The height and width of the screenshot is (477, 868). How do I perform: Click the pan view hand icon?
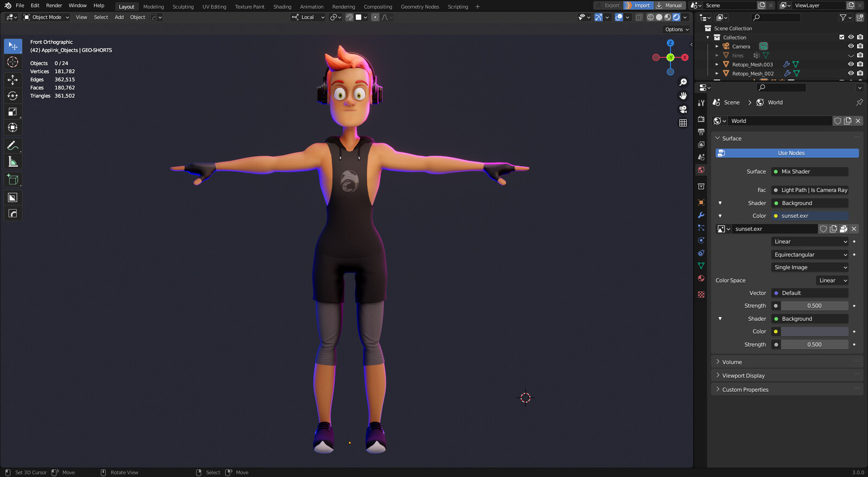(683, 95)
